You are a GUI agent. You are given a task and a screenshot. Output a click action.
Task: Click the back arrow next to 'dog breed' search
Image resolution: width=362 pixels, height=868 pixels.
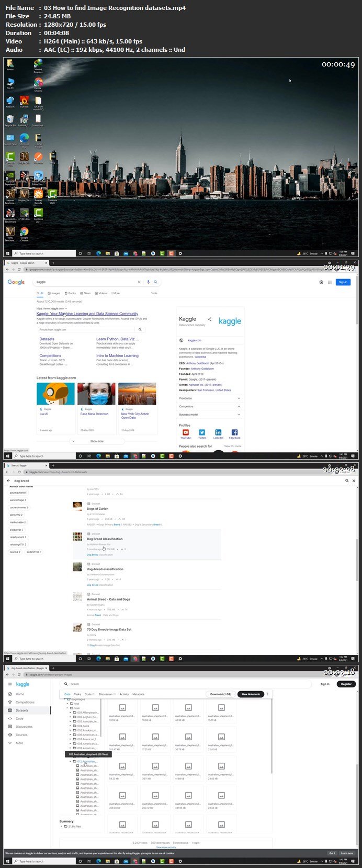point(8,481)
